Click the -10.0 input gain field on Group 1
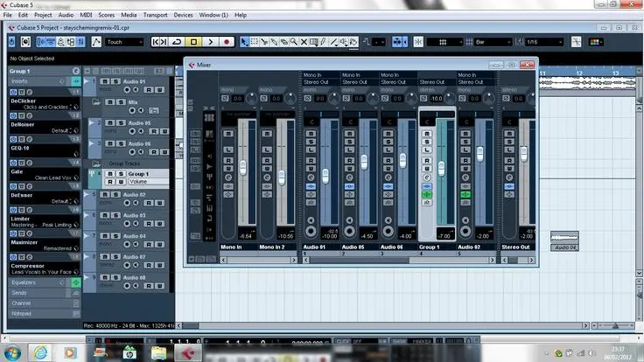Screen dimensions: 644x362 (x=436, y=99)
